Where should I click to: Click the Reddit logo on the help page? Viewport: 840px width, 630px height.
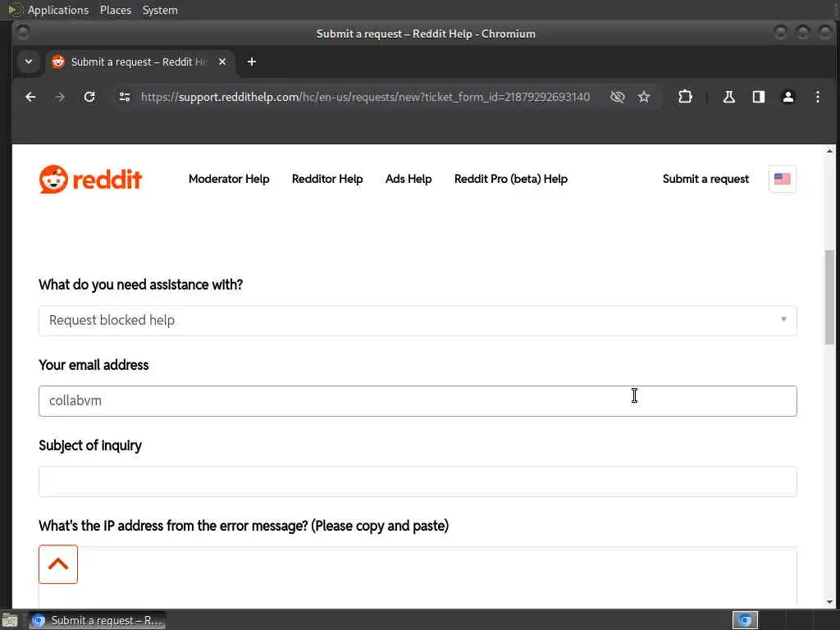(x=90, y=179)
